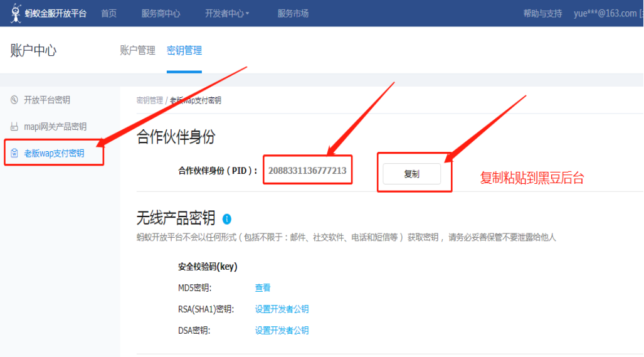Click the 安全校验码(key) label
Image resolution: width=644 pixels, height=357 pixels.
point(208,267)
